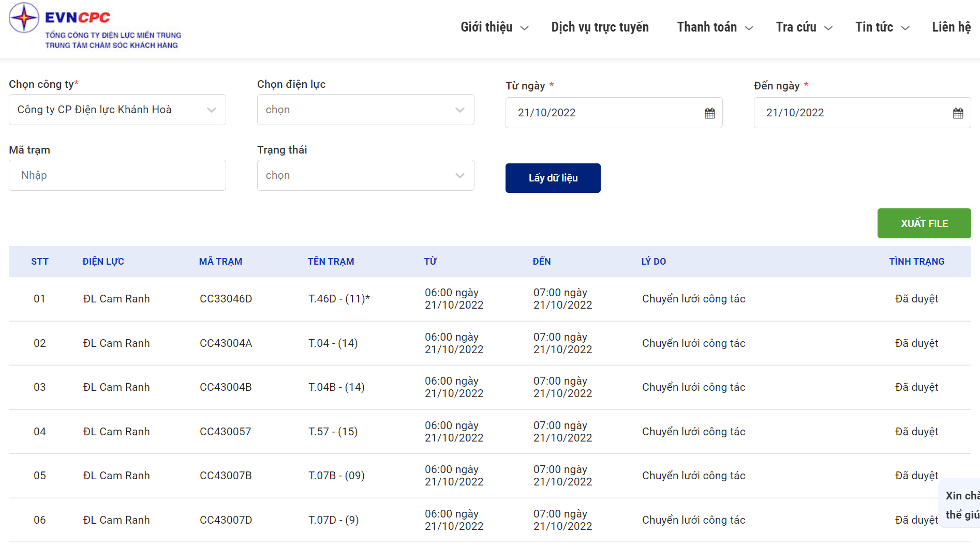Open the Tra cứu menu
The height and width of the screenshot is (548, 980).
click(804, 27)
